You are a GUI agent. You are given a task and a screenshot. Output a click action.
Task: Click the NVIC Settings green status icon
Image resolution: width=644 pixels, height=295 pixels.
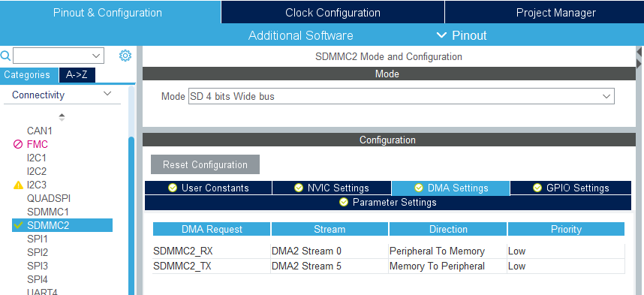click(299, 188)
